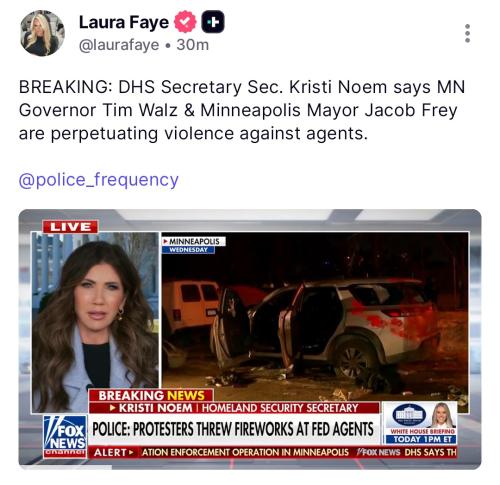The width and height of the screenshot is (500, 485).
Task: Open Laura Faye's profile avatar
Action: click(x=42, y=33)
